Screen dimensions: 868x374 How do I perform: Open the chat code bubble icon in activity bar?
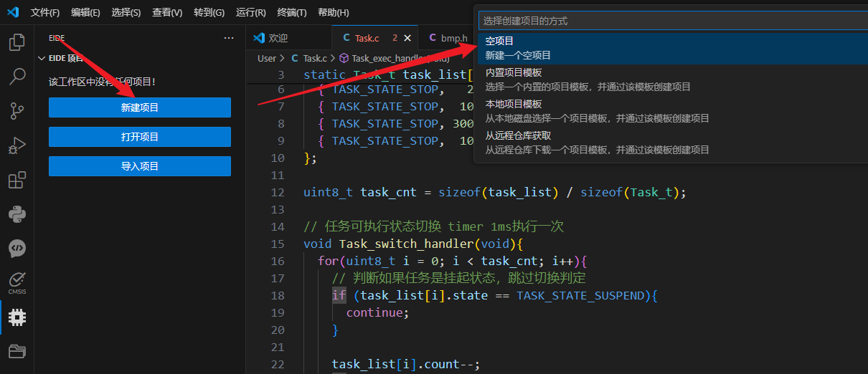(x=16, y=248)
